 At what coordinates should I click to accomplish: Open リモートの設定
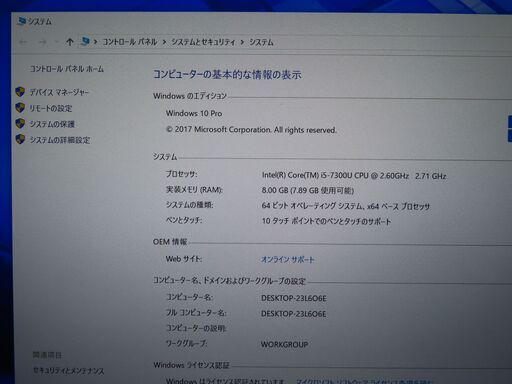click(51, 108)
